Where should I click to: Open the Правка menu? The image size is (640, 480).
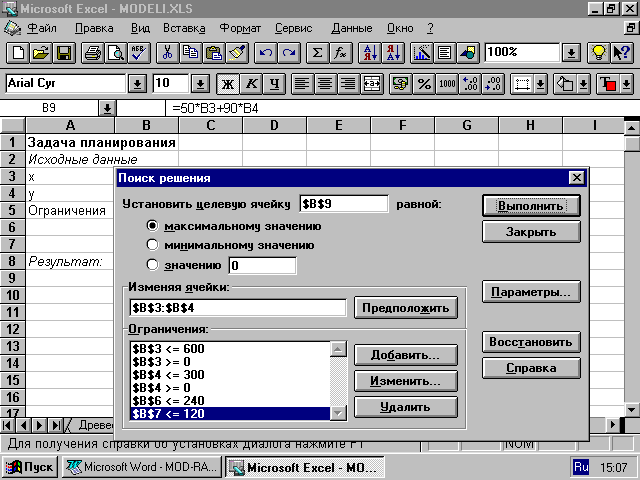[x=94, y=28]
